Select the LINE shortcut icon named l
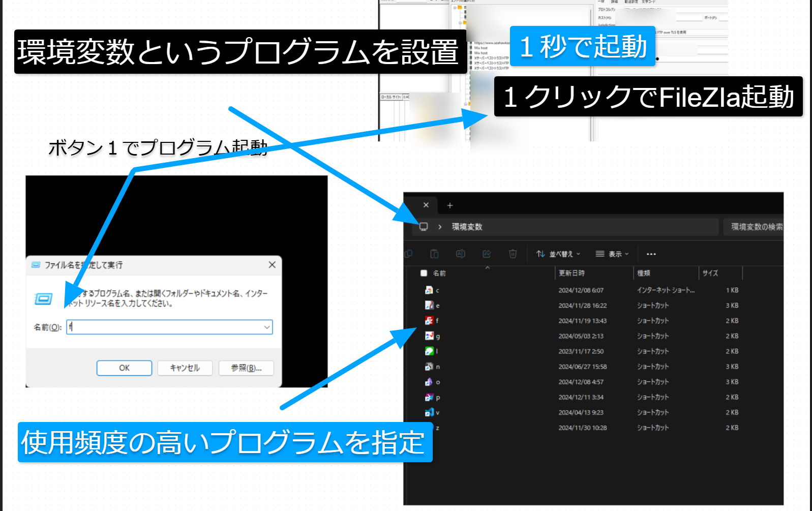This screenshot has width=812, height=511. [x=429, y=351]
